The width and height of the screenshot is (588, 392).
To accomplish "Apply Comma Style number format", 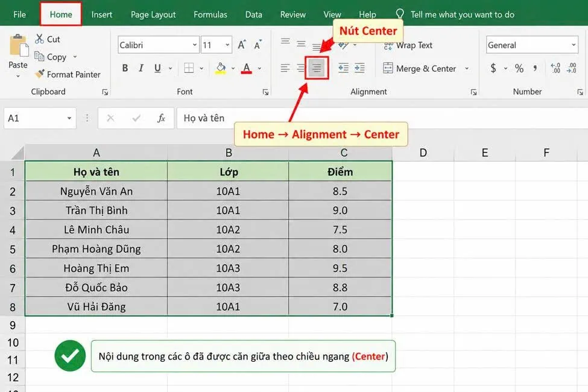I will [x=535, y=68].
